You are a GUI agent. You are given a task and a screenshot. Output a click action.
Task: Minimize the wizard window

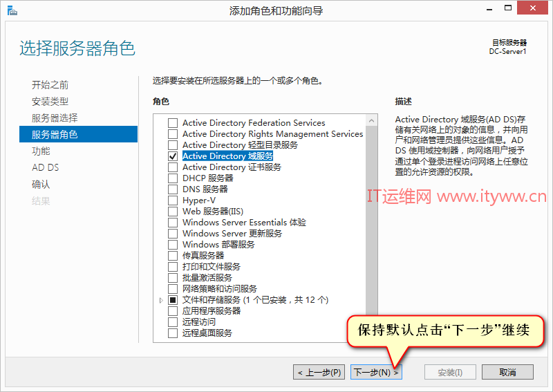click(489, 9)
